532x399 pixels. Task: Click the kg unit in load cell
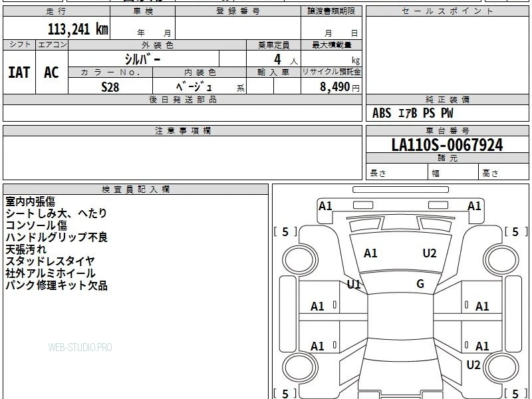pyautogui.click(x=356, y=61)
